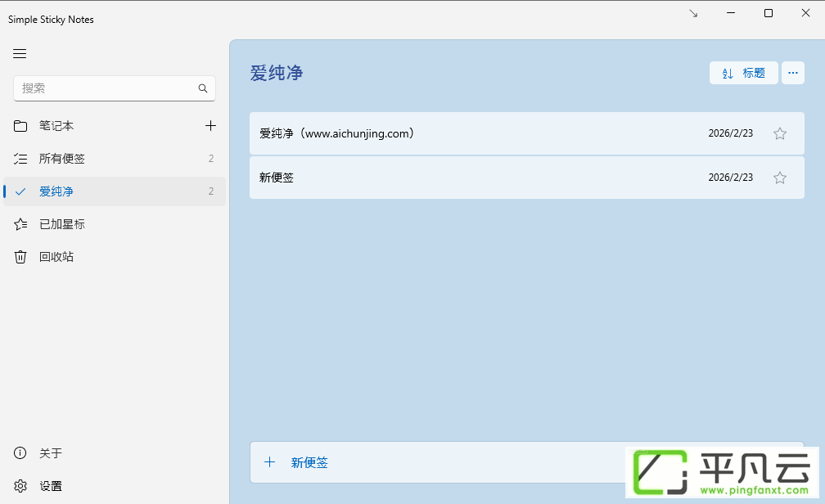The image size is (825, 504).
Task: Maximize the Simple Sticky Notes window
Action: coord(769,13)
